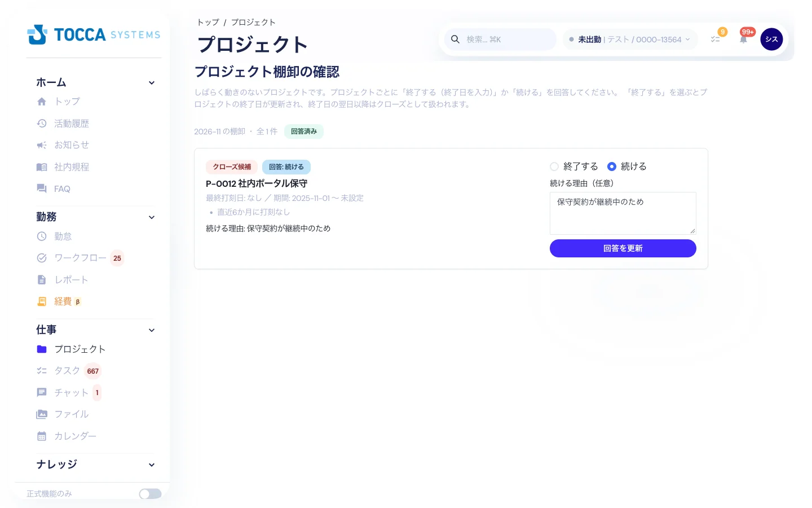Click the 回答済み status badge
The width and height of the screenshot is (812, 508).
(x=304, y=132)
